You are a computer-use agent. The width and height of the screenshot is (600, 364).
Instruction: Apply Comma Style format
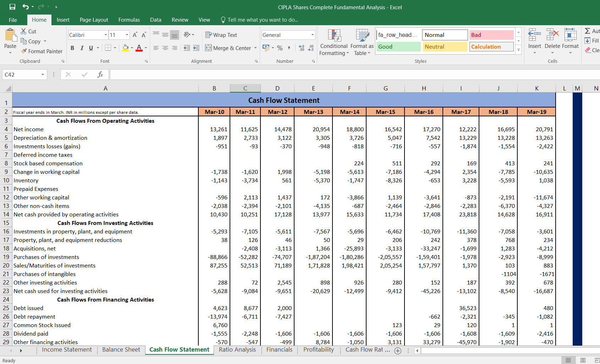289,48
